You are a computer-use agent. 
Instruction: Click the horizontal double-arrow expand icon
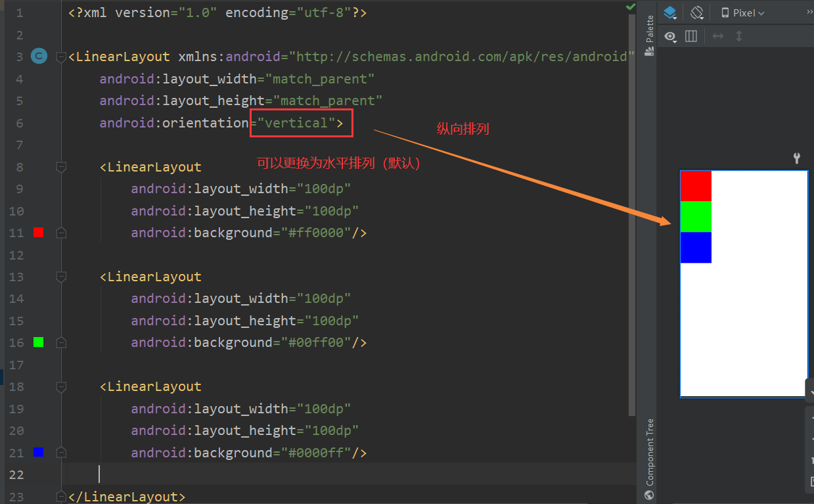pyautogui.click(x=718, y=36)
